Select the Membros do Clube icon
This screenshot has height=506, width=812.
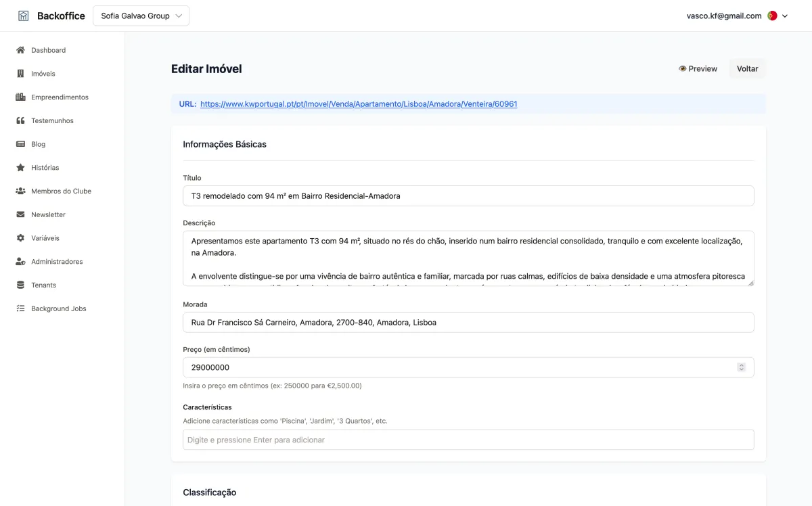click(x=21, y=191)
